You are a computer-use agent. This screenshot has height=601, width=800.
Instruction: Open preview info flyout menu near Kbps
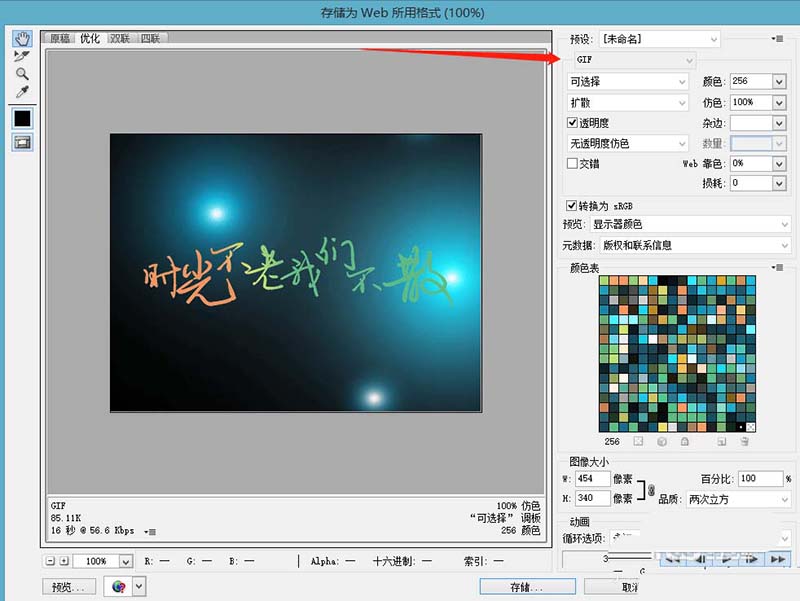coord(150,532)
